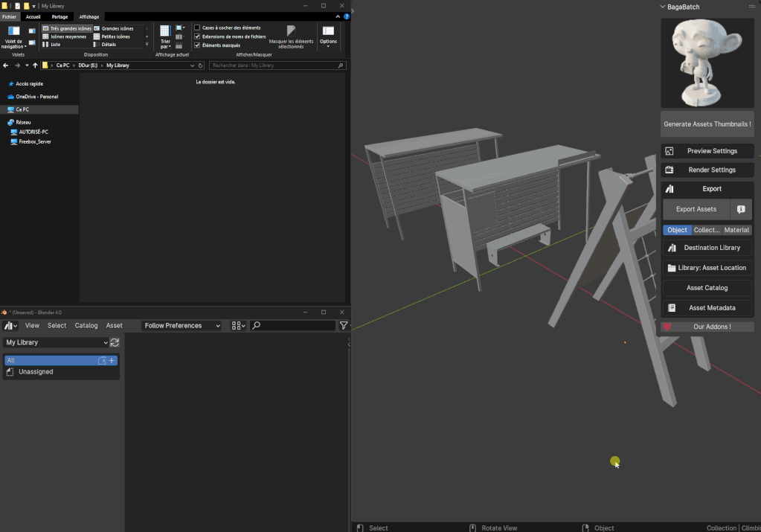The width and height of the screenshot is (761, 532).
Task: Uncheck Éléments masqués checkbox
Action: click(197, 45)
